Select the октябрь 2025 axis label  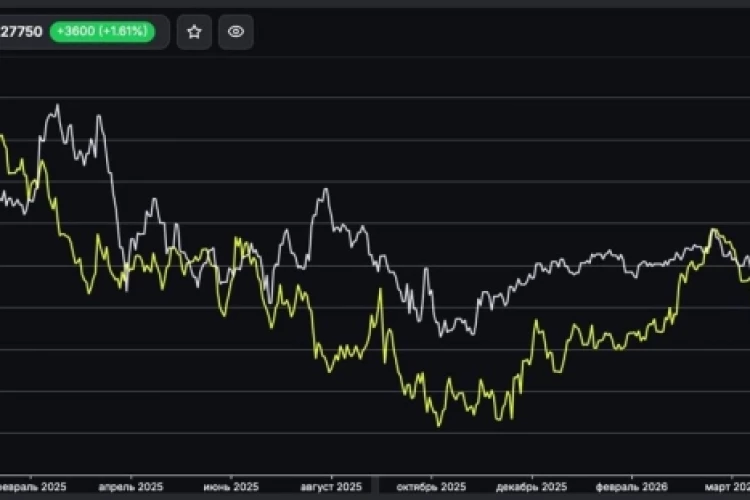(431, 487)
